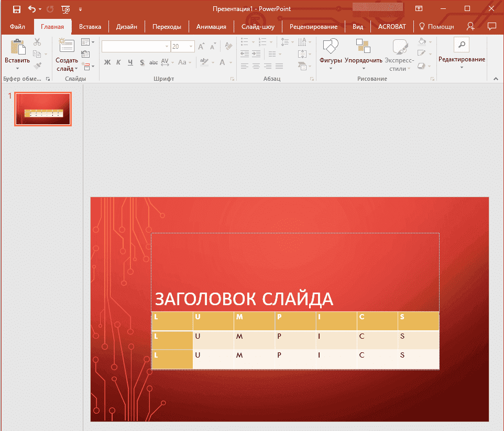The width and height of the screenshot is (504, 431).
Task: Select slide 1 thumbnail in panel
Action: pyautogui.click(x=42, y=109)
